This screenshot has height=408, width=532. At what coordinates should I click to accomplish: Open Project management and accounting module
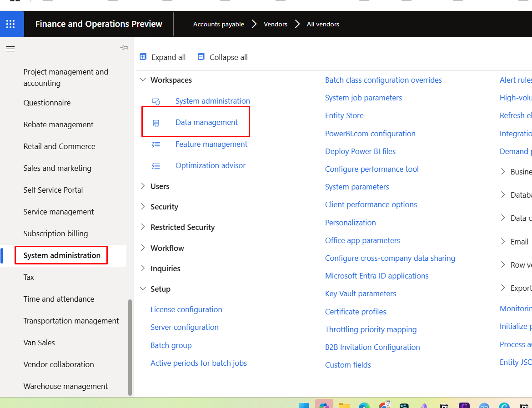66,77
